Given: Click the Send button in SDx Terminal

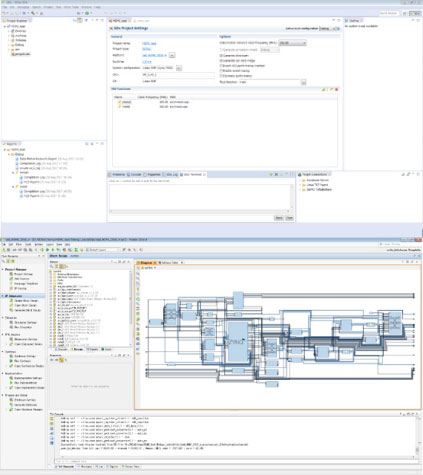Looking at the screenshot, I should coord(279,218).
